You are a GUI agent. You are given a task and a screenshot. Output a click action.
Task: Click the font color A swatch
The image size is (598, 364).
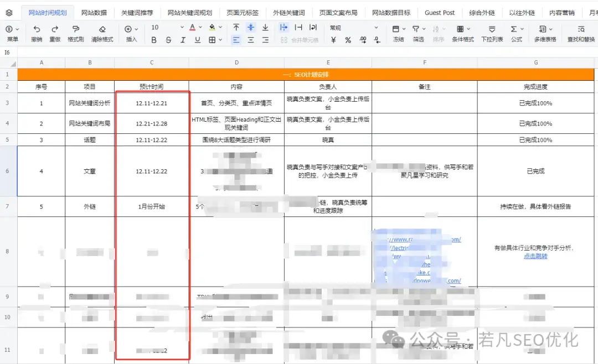(x=193, y=28)
